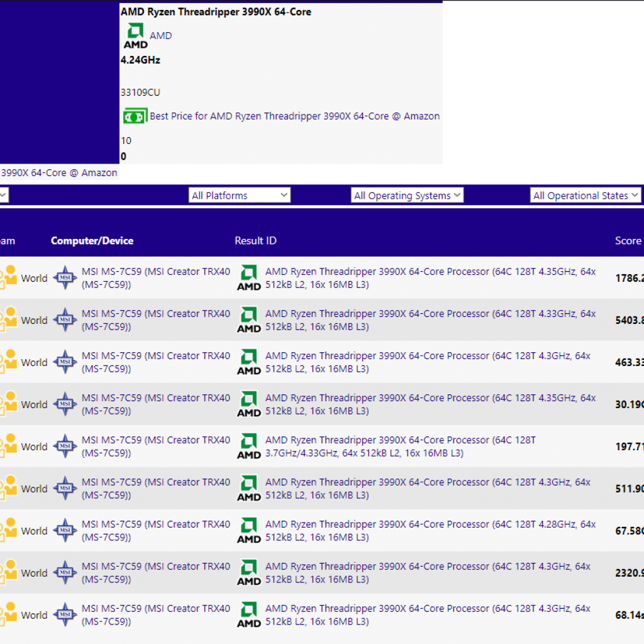Click the World label in the 2320.9 row
Image resolution: width=644 pixels, height=644 pixels.
[34, 573]
